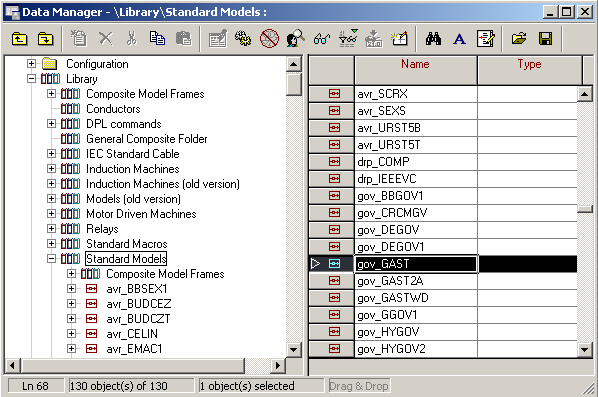
Task: Expand DPL commands in the tree
Action: pos(51,124)
